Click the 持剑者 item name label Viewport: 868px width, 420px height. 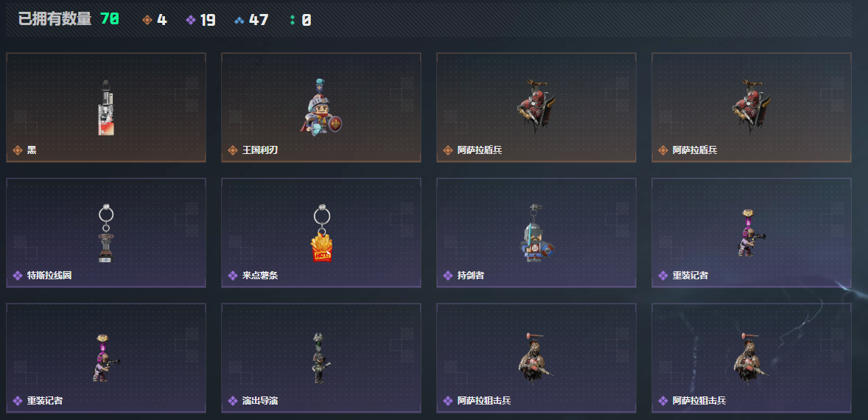(471, 276)
